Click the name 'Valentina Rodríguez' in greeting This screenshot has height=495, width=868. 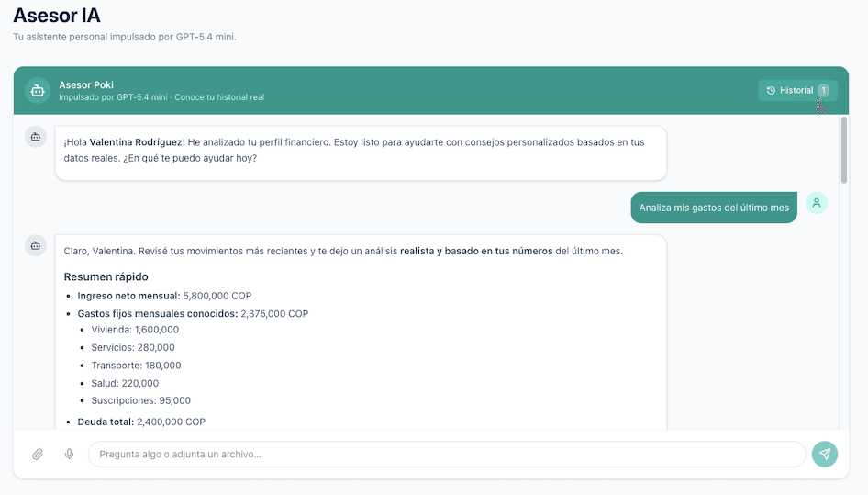point(136,142)
